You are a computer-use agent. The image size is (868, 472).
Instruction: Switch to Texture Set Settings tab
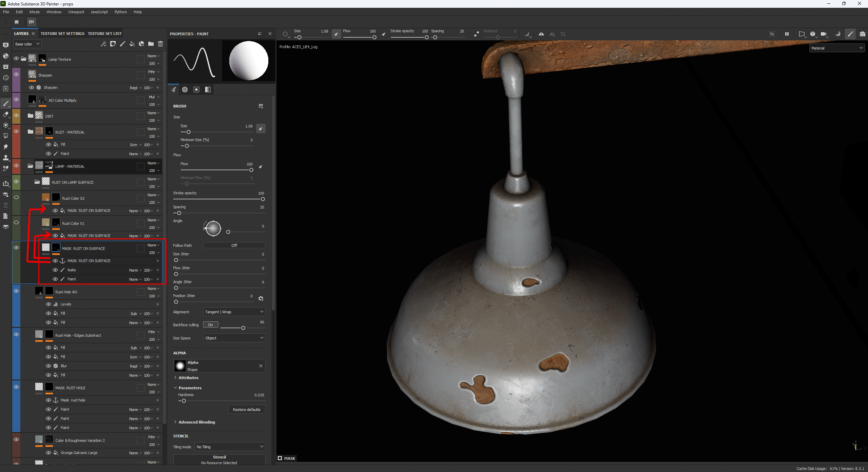click(62, 34)
